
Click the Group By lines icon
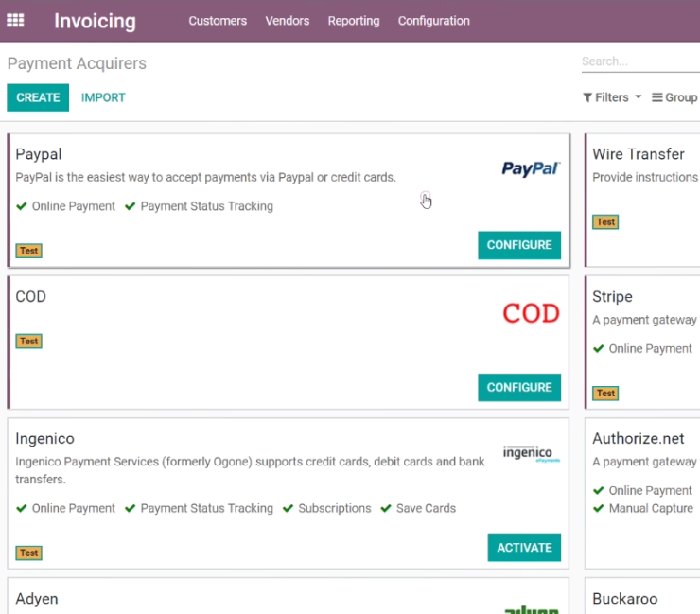pyautogui.click(x=656, y=97)
